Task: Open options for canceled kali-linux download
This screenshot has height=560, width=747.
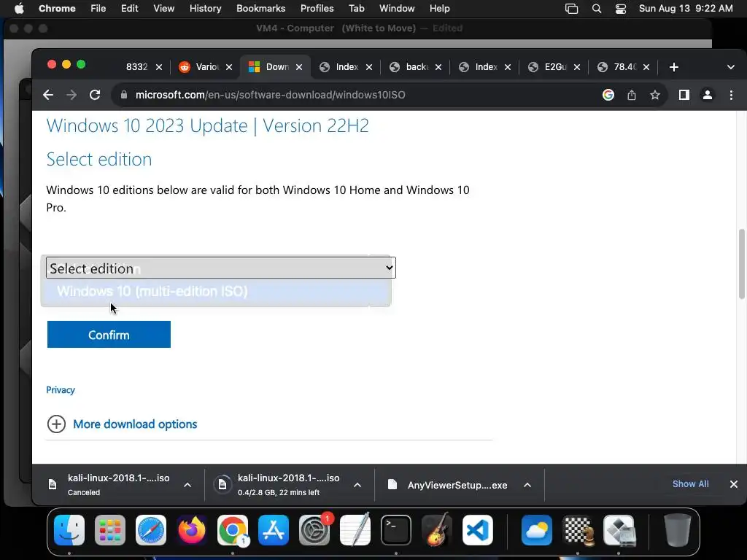Action: (187, 485)
